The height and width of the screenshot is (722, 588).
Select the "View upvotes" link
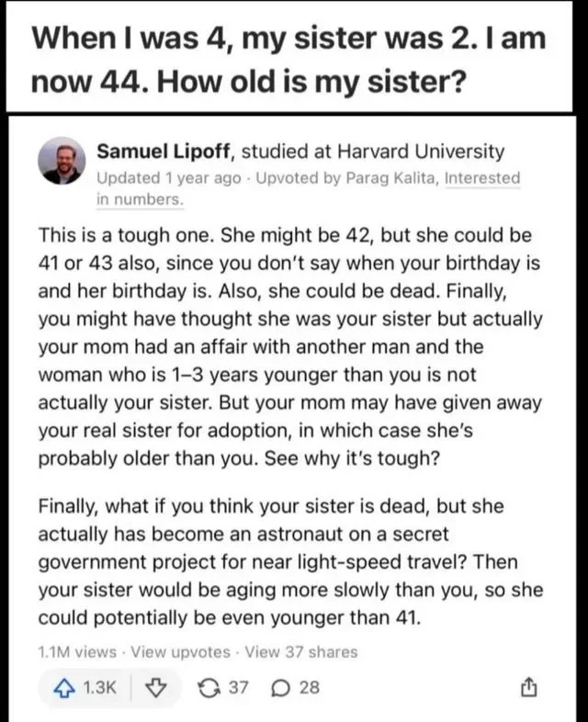(x=181, y=652)
